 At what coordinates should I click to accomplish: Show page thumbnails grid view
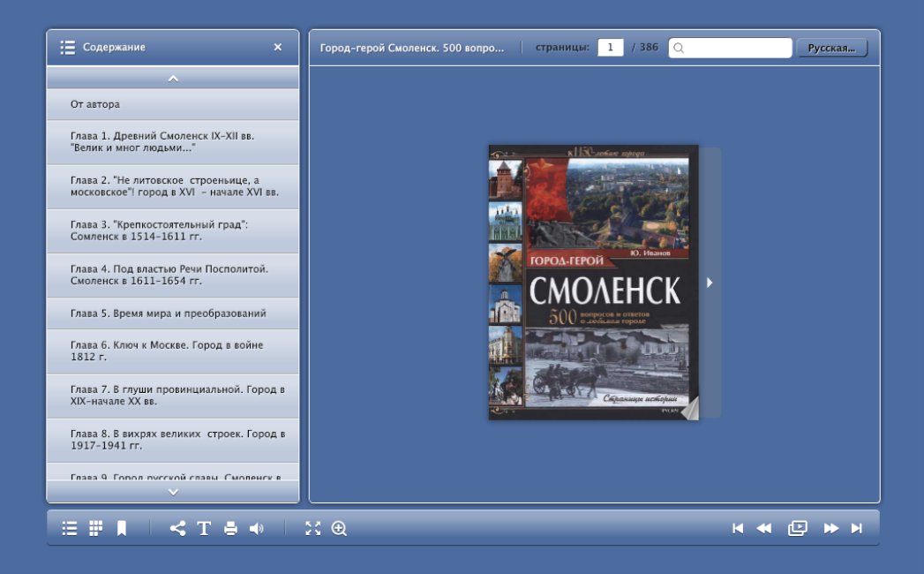click(x=95, y=528)
